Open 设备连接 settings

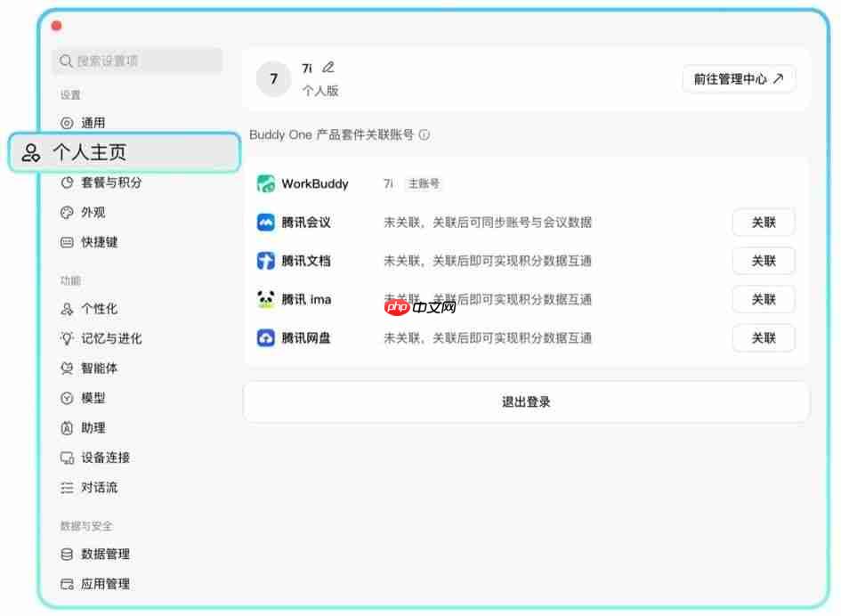105,458
